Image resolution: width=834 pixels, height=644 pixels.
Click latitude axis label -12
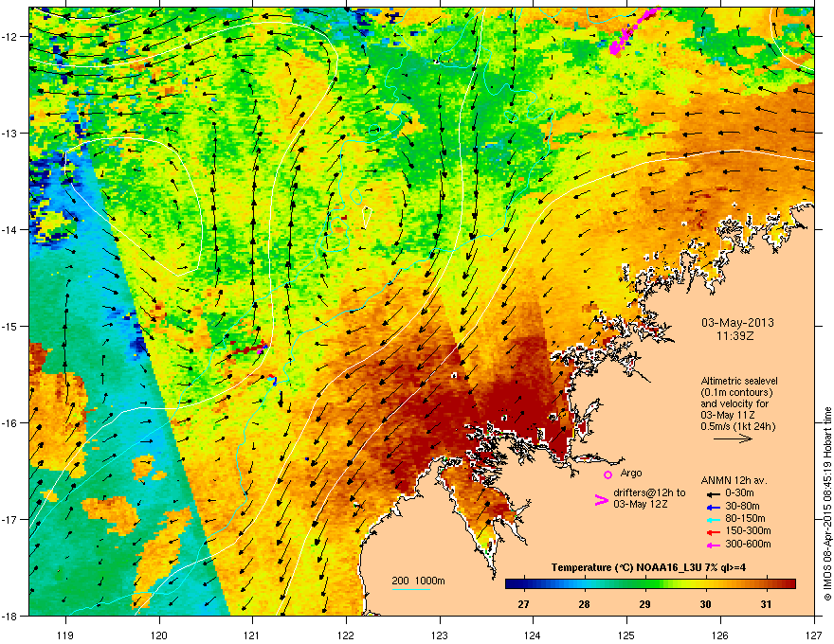coord(9,36)
